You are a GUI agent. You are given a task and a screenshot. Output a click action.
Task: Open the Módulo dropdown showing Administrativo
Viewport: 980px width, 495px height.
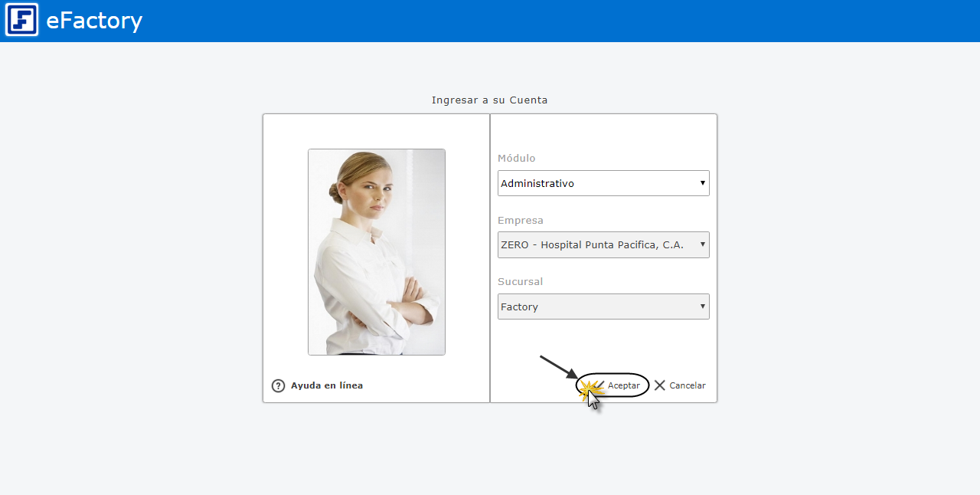tap(597, 183)
